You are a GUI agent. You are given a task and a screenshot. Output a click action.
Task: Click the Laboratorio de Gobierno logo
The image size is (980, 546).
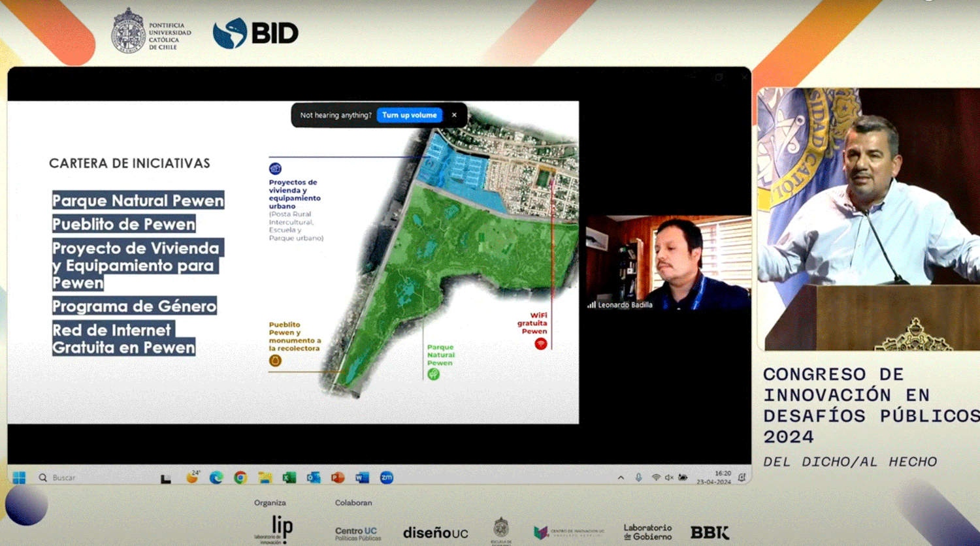[647, 532]
